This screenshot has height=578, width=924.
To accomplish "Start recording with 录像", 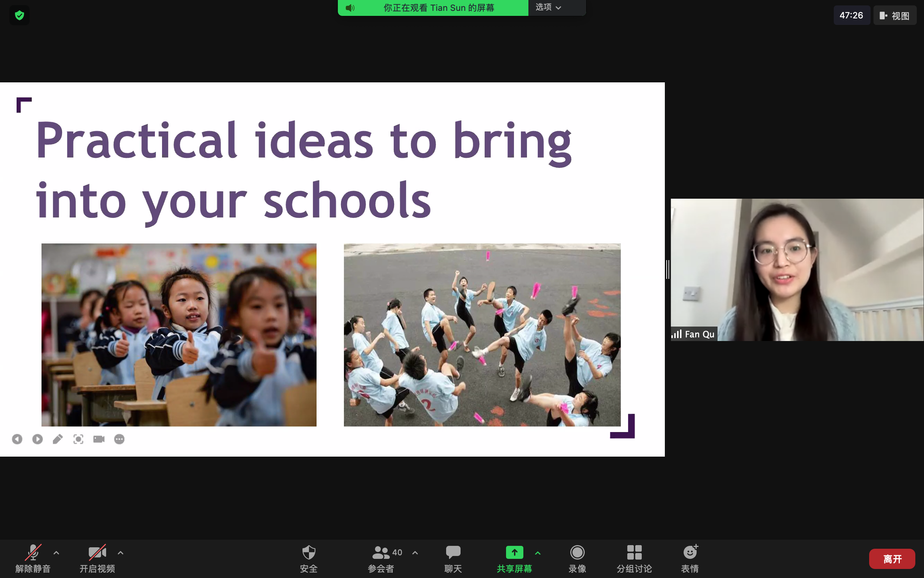I will click(x=577, y=558).
